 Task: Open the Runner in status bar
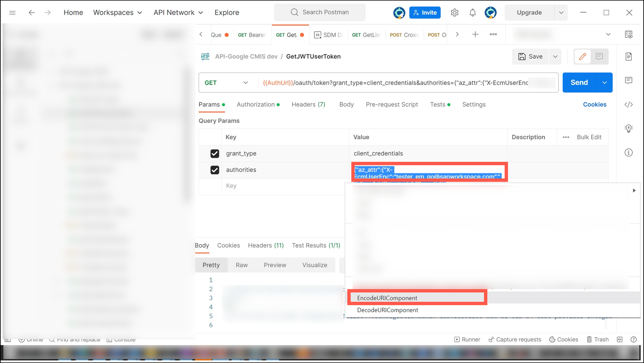[x=467, y=340]
